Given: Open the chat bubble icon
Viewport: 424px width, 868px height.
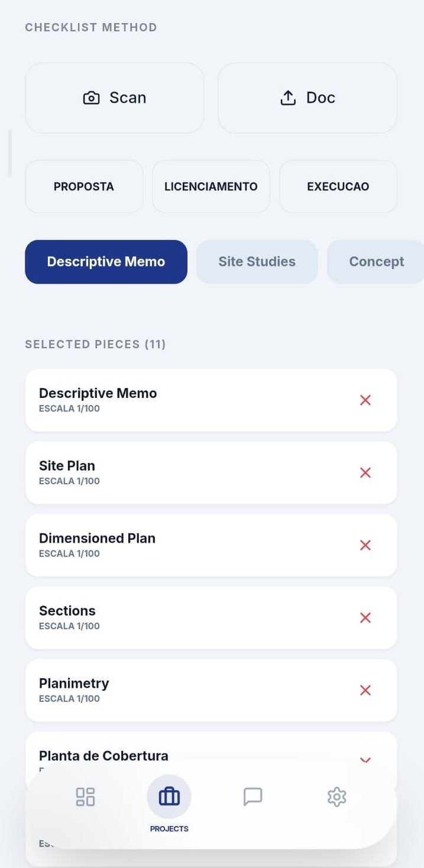Looking at the screenshot, I should (253, 796).
